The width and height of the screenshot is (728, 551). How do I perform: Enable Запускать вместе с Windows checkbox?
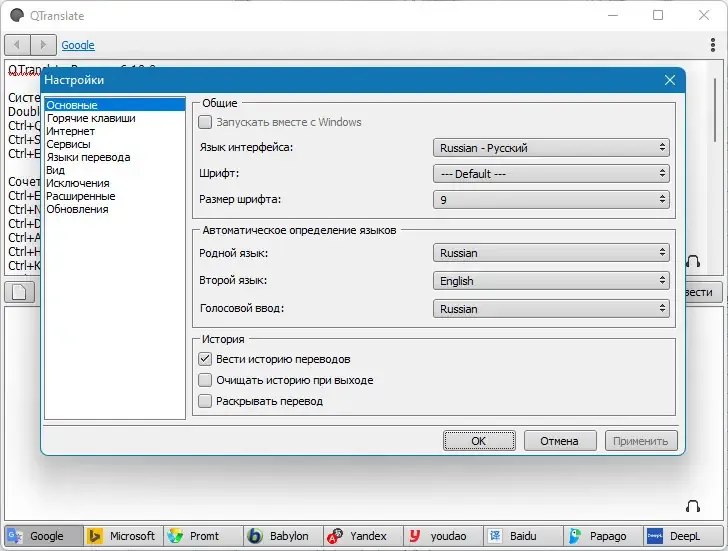pos(205,122)
